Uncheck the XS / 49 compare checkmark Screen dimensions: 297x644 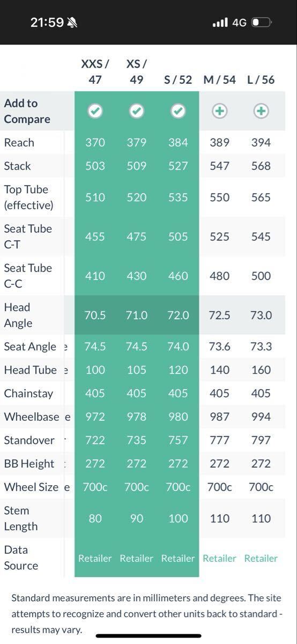point(137,111)
